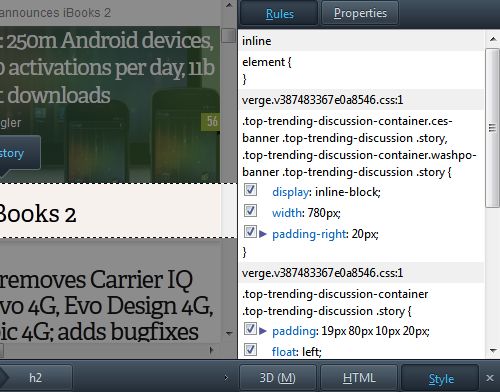Viewport: 500px width, 392px height.
Task: Click the washpo-banner selector text
Action: click(x=359, y=164)
